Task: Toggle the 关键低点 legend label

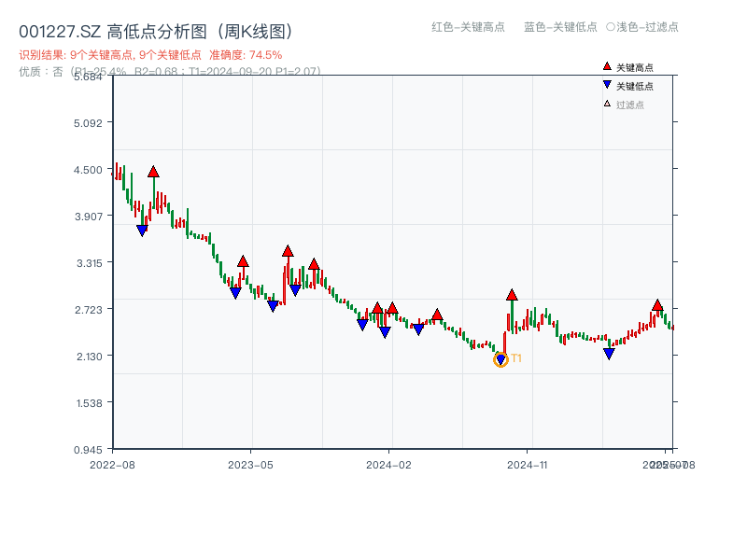Action: click(635, 86)
